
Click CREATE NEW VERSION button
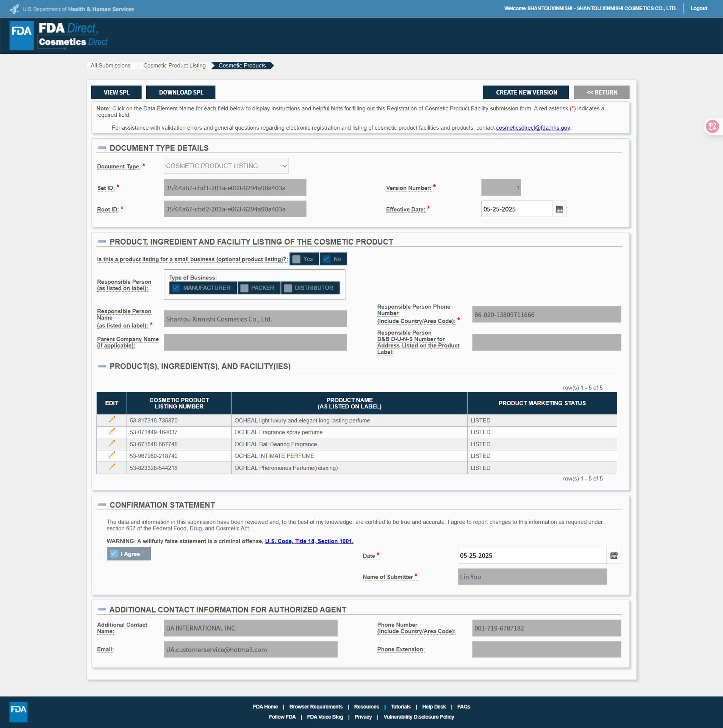[x=526, y=93]
